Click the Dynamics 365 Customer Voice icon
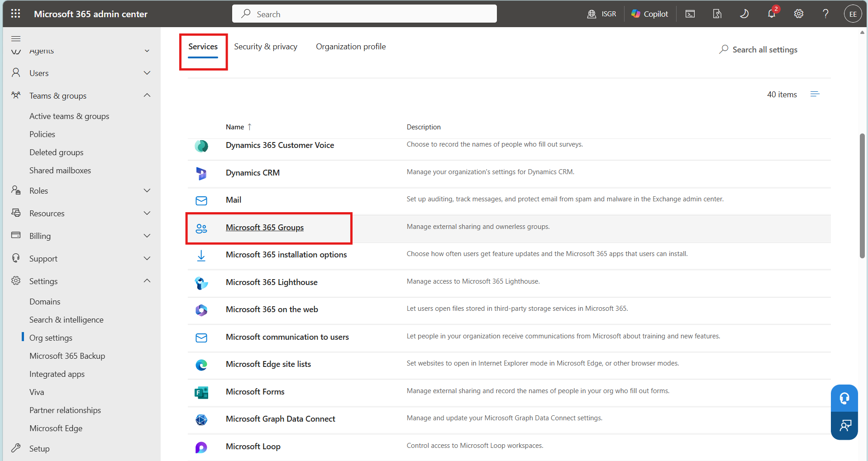 201,146
